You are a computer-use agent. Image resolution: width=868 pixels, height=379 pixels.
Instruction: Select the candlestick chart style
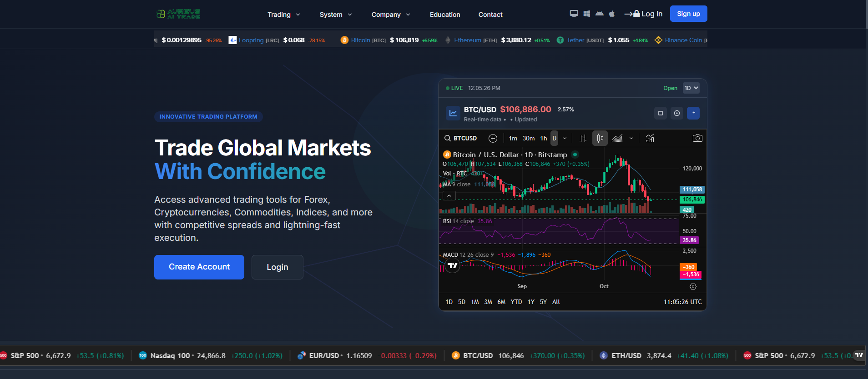coord(600,138)
